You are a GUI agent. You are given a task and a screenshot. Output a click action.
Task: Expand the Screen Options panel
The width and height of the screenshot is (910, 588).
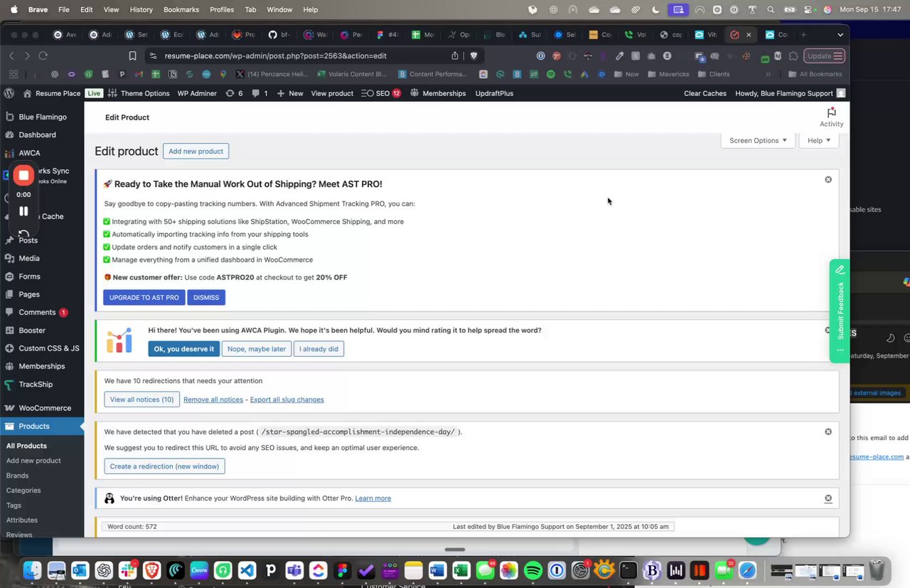(x=758, y=140)
